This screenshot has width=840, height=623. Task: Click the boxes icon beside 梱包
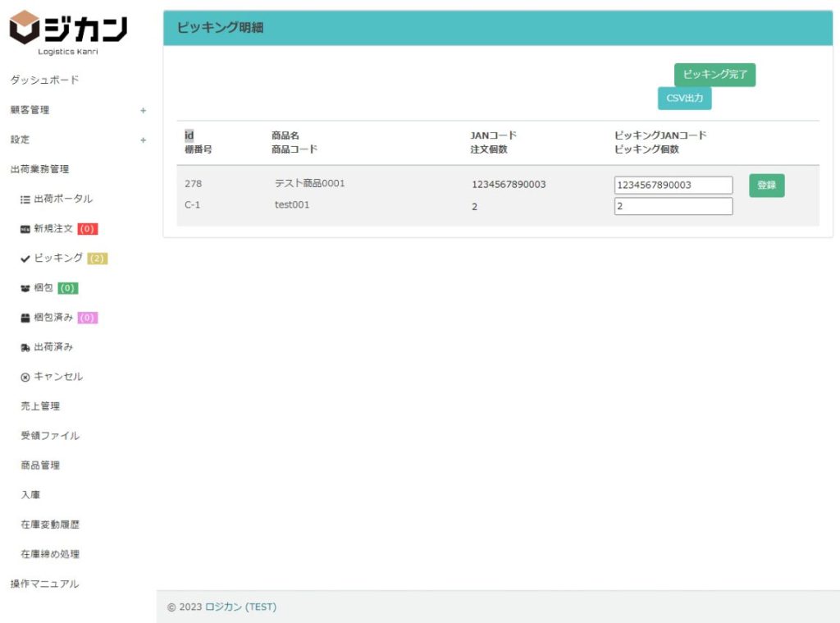(x=25, y=288)
